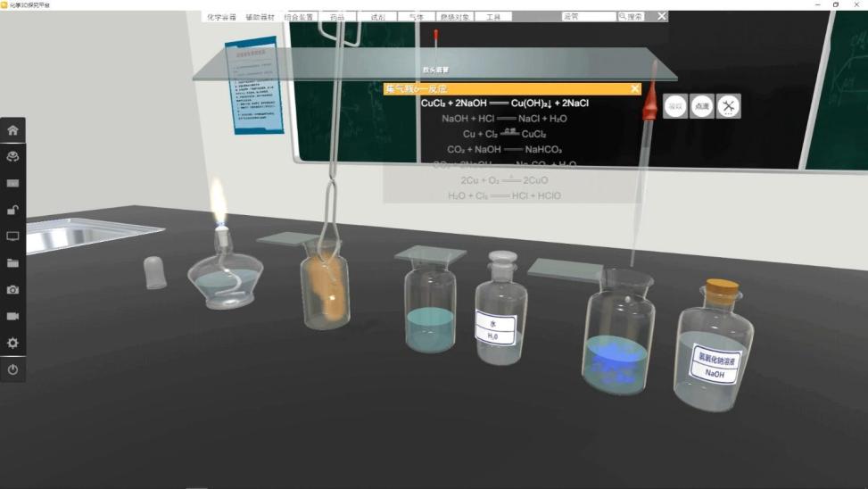
Task: Open the 试剂 tab
Action: [x=377, y=17]
